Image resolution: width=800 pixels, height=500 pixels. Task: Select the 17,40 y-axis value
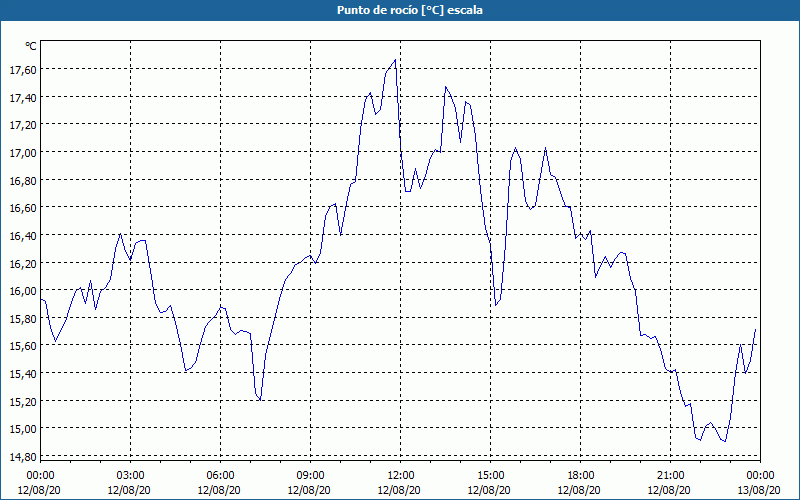(x=23, y=97)
